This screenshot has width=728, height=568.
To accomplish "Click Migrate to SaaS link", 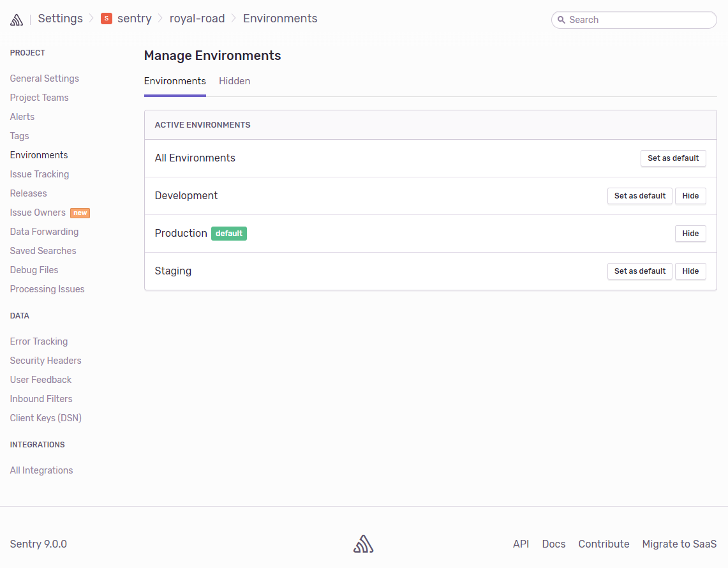I will (680, 544).
